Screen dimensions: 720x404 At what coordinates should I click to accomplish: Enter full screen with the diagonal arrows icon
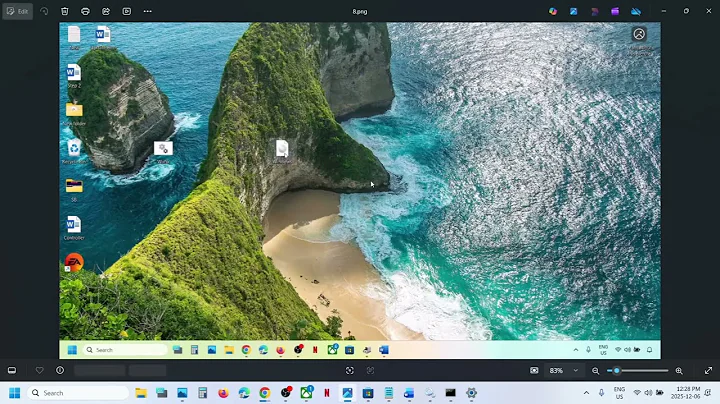tap(709, 370)
